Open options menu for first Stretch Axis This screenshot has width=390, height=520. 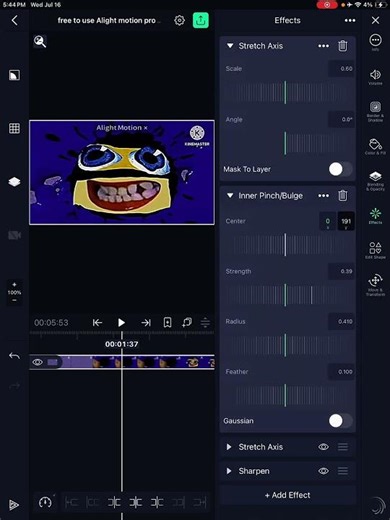click(x=323, y=46)
